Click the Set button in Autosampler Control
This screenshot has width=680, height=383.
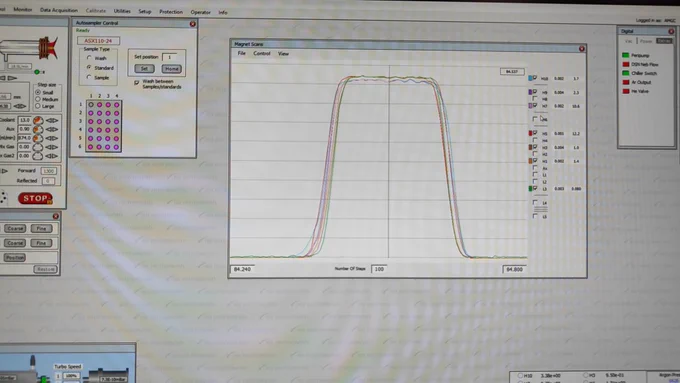click(144, 69)
